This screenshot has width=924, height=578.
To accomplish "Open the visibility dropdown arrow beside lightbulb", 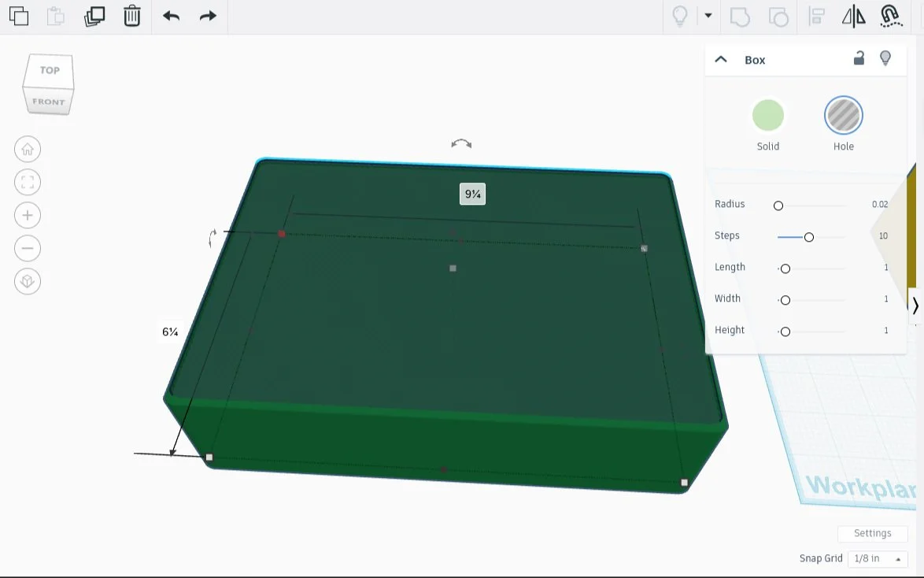I will [x=708, y=16].
